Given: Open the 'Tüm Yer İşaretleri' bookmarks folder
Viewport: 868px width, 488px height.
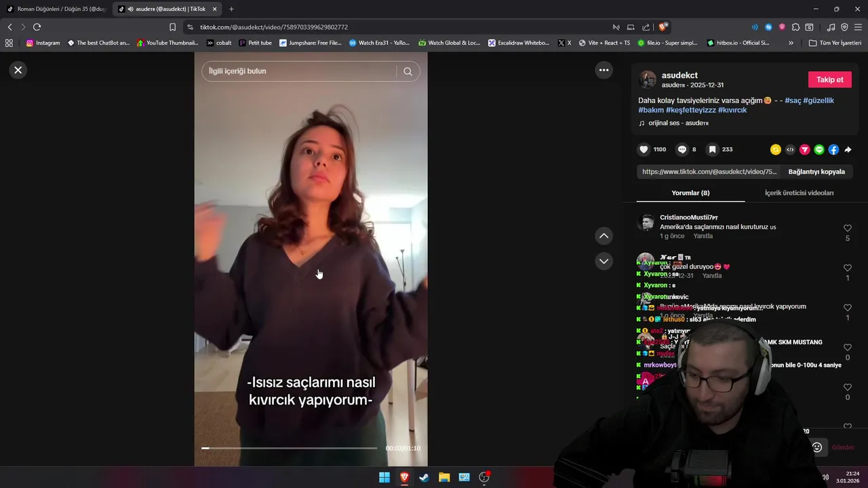Looking at the screenshot, I should coord(835,43).
